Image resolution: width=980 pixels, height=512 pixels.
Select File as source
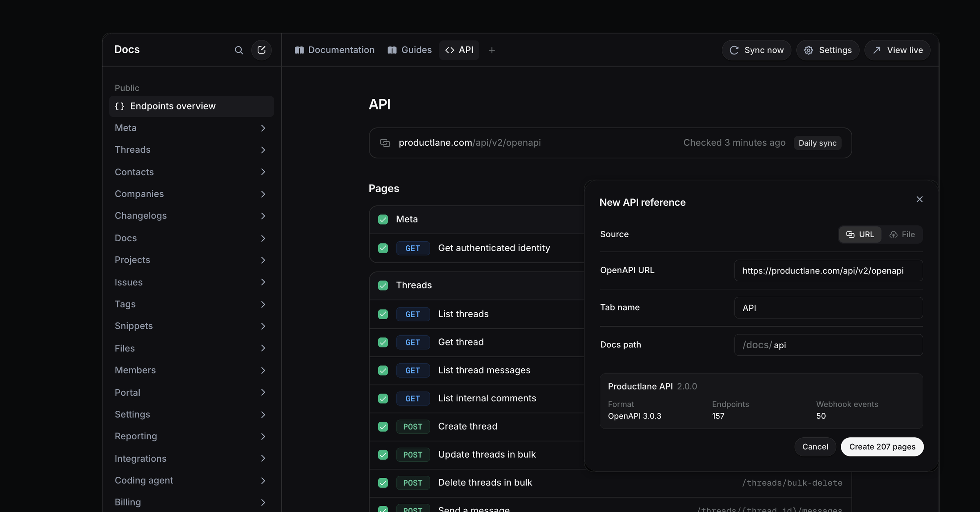point(902,234)
